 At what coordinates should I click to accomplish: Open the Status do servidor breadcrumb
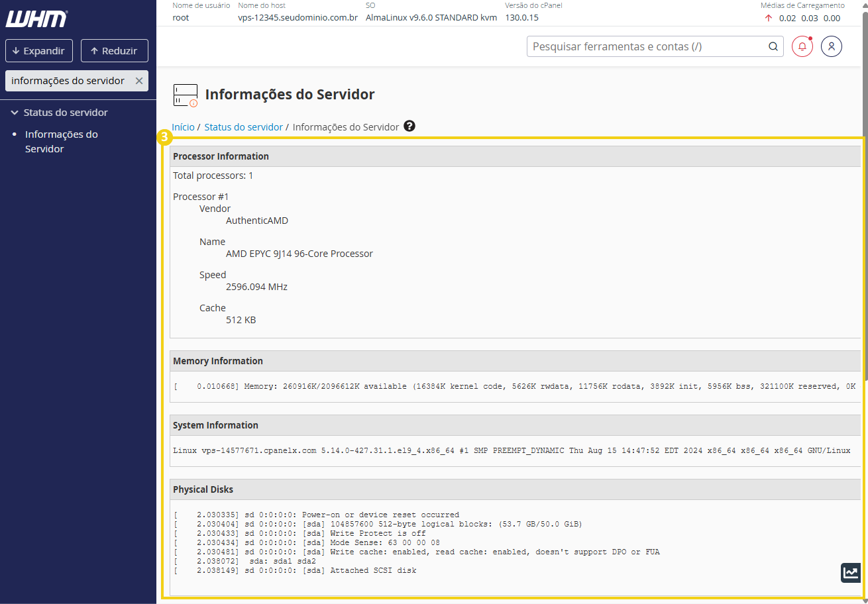click(243, 126)
